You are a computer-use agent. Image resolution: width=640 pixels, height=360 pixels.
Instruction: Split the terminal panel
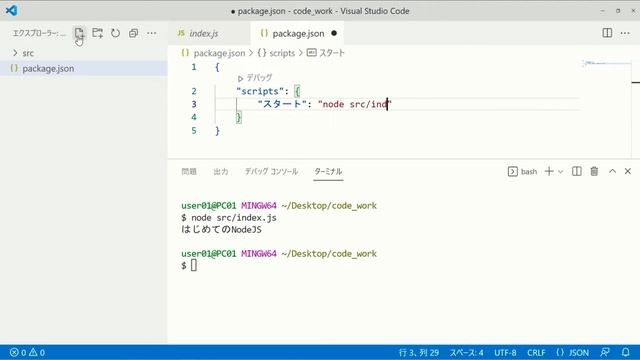point(576,171)
